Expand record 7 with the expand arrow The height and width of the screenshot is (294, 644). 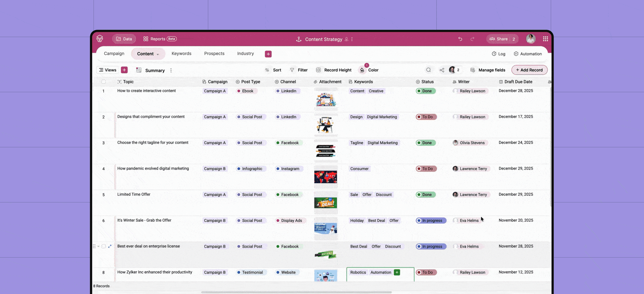(x=110, y=246)
